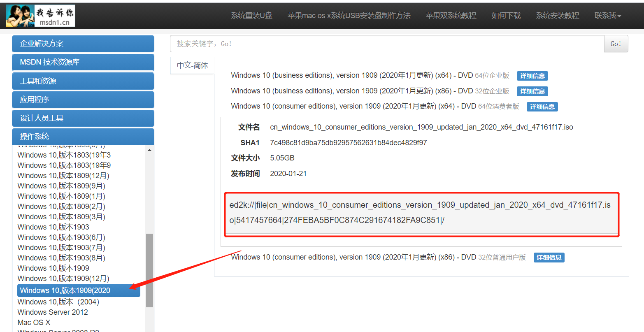Select Windows 10,版本1909 item

[x=53, y=268]
